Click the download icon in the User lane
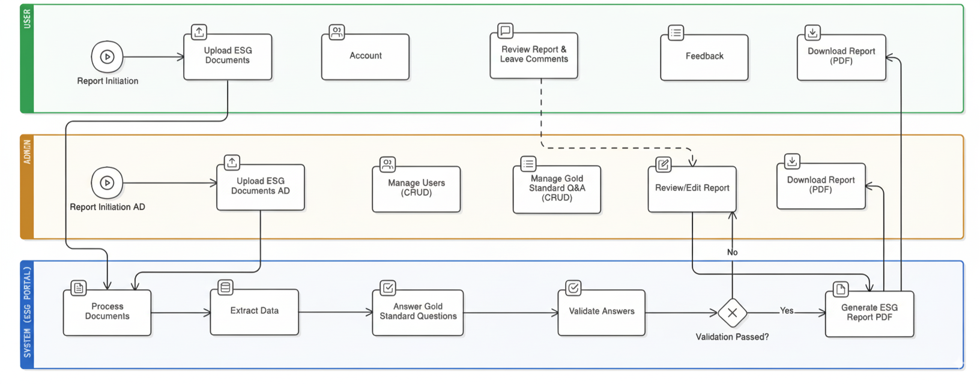This screenshot has height=384, width=980. pyautogui.click(x=812, y=32)
